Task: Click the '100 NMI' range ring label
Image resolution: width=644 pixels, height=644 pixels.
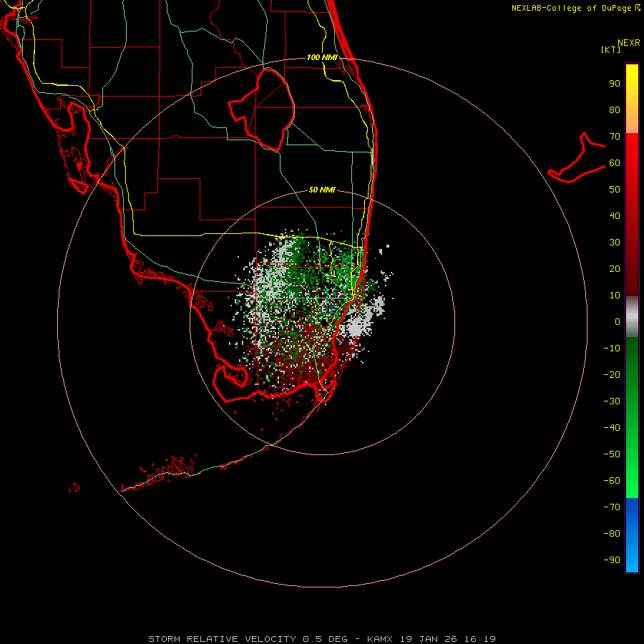Action: (x=322, y=57)
